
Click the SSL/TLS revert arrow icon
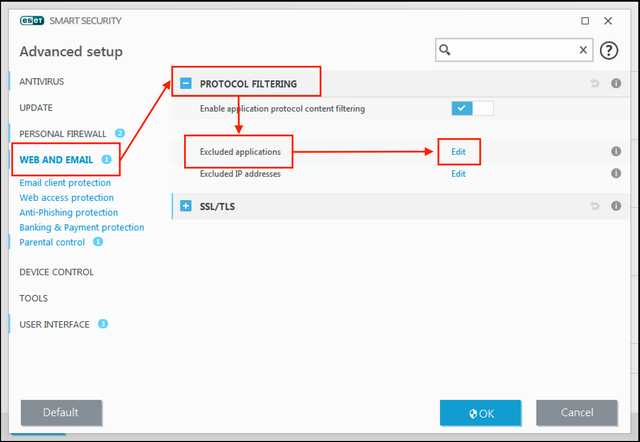[596, 207]
